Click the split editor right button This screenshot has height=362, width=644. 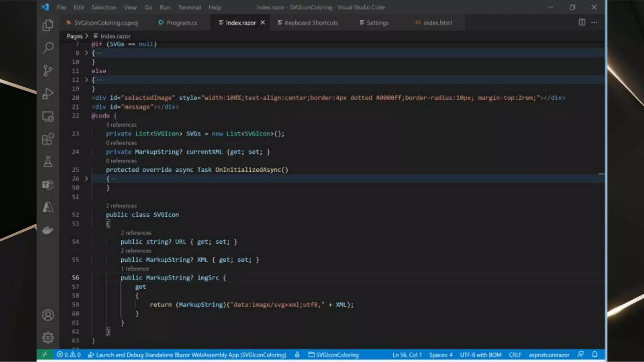coord(582,22)
